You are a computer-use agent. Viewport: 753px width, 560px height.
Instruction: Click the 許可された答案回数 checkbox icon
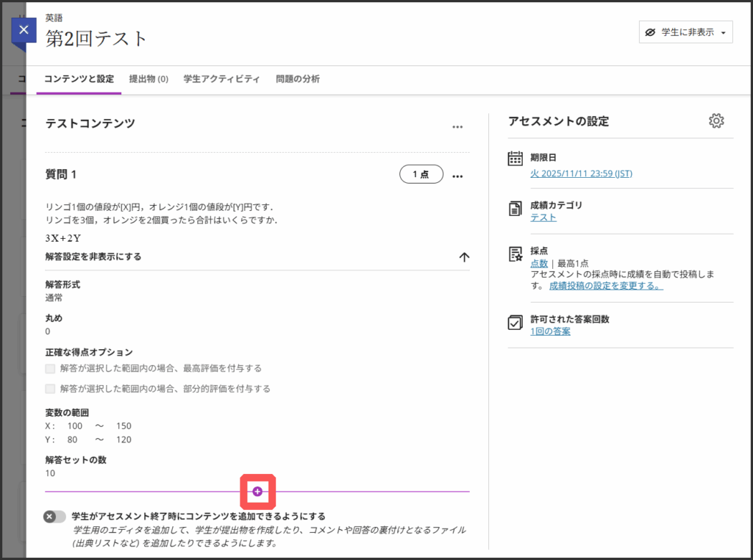coord(515,323)
